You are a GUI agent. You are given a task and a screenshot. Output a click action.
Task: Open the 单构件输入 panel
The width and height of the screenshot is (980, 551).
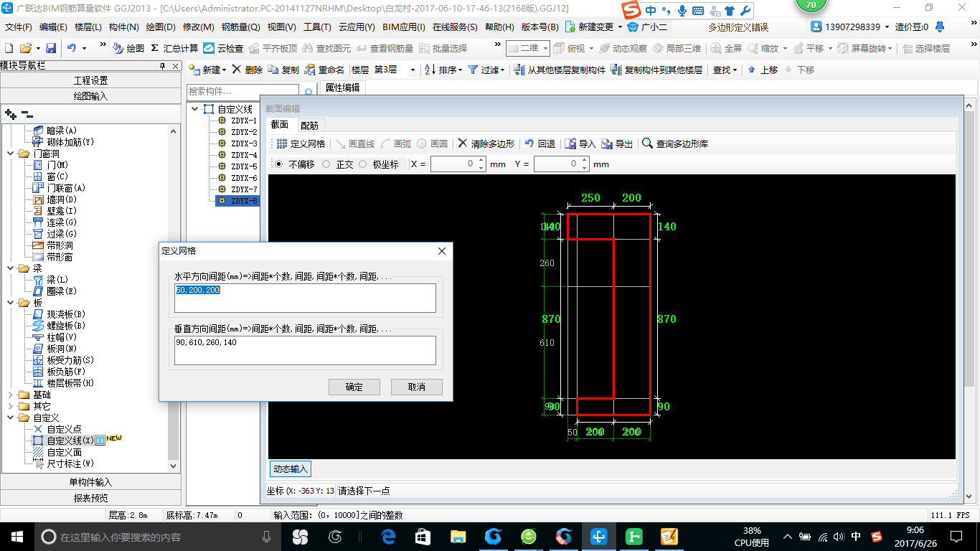click(x=90, y=482)
